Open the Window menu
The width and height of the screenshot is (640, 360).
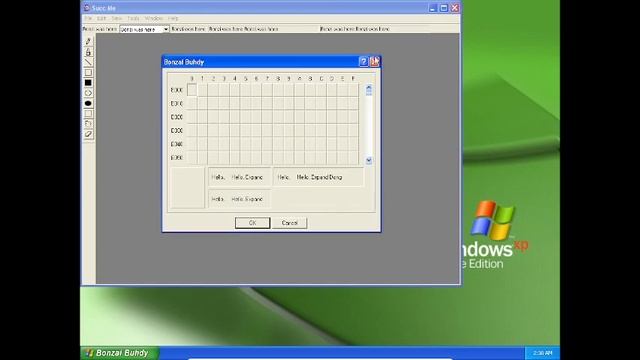pyautogui.click(x=153, y=18)
